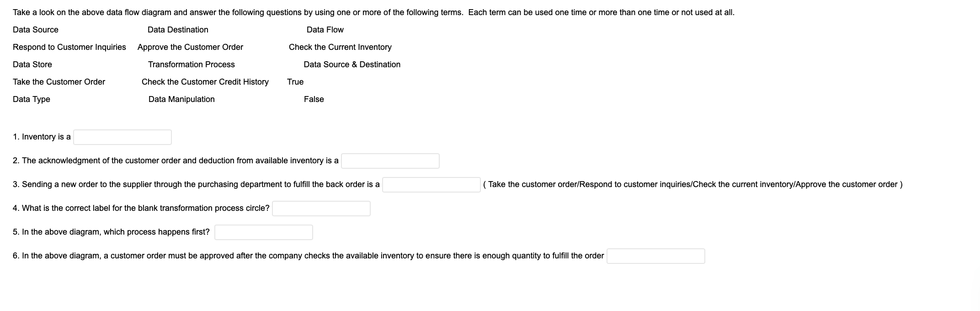
Task: Select the term Data Flow
Action: point(324,29)
